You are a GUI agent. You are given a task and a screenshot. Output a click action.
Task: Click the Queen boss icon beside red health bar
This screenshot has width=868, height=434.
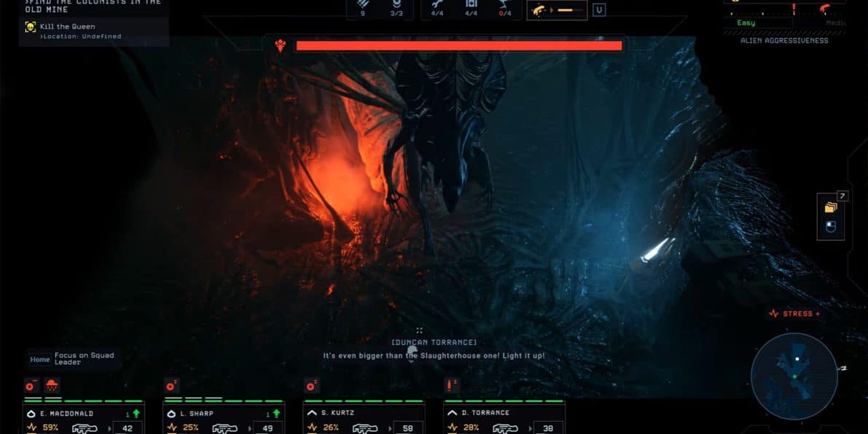click(280, 46)
